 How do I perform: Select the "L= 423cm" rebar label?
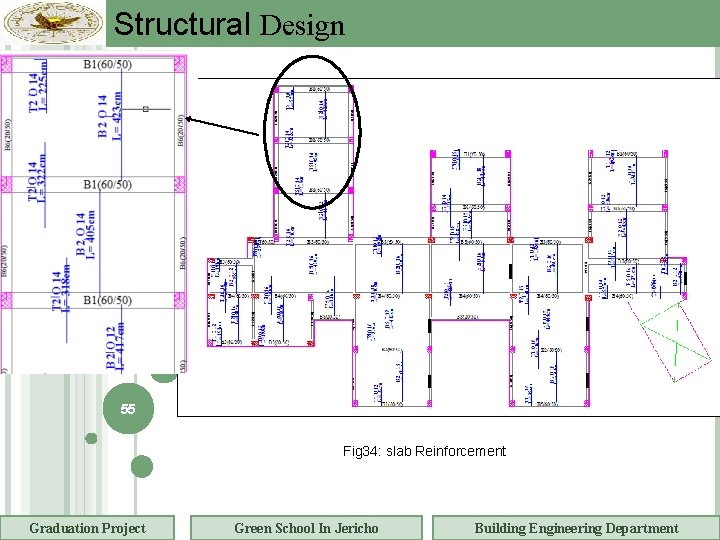pyautogui.click(x=117, y=116)
